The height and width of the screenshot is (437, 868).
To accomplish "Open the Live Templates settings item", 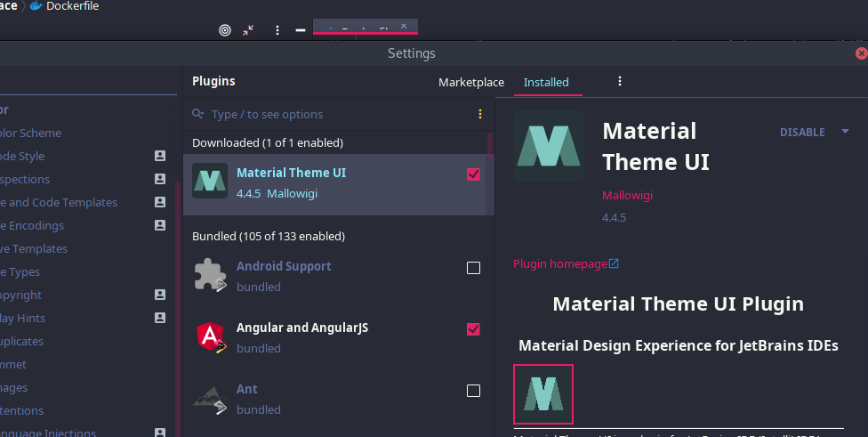I will pos(34,248).
